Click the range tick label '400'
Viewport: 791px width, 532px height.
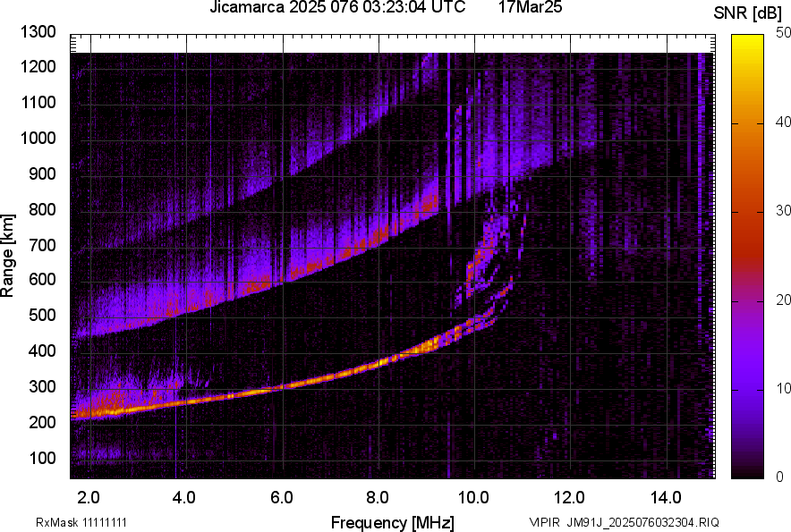click(x=42, y=350)
